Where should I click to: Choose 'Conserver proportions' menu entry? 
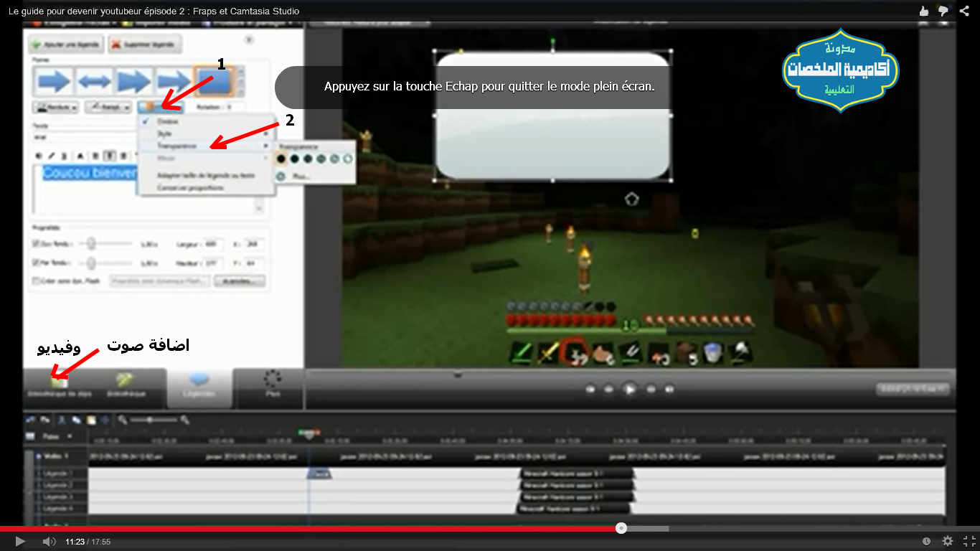coord(191,188)
